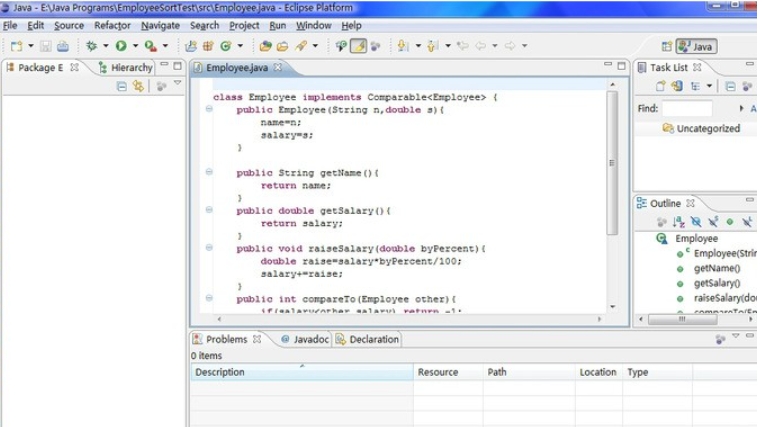Toggle Hide Non-Public Members green dot
This screenshot has width=762, height=427.
[729, 222]
